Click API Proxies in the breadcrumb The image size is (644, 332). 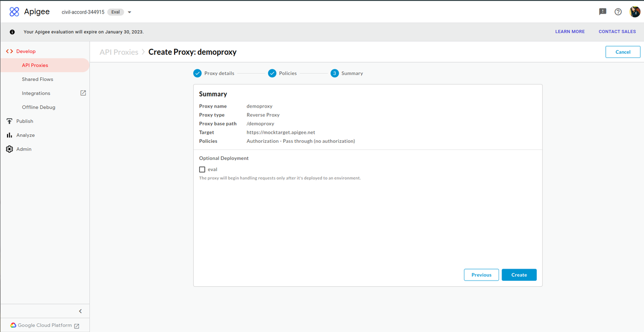click(119, 52)
